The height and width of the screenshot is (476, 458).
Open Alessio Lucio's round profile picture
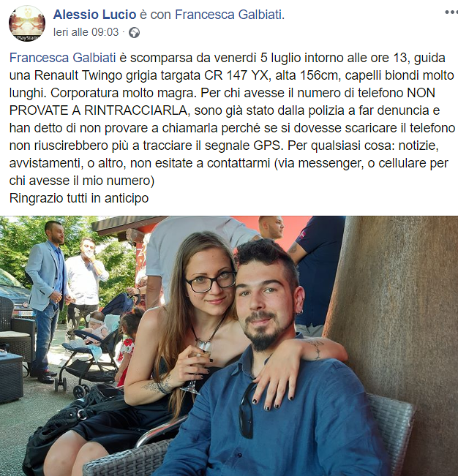pyautogui.click(x=27, y=23)
